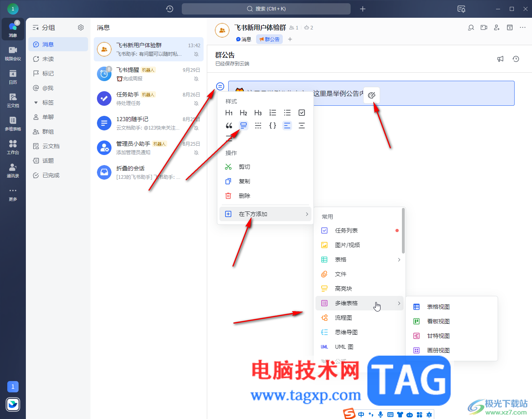Insert a 流程图 flowchart
The width and height of the screenshot is (532, 419).
click(x=360, y=318)
